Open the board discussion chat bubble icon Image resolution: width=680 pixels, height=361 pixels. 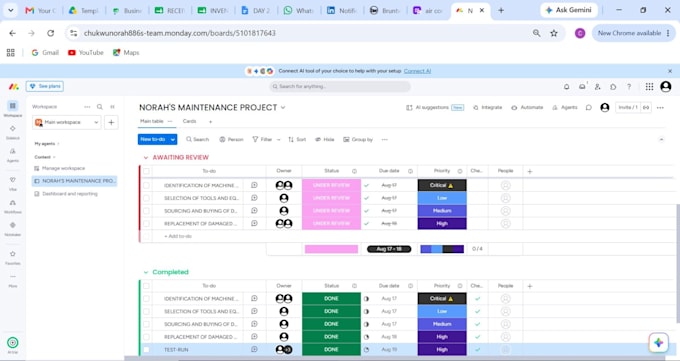[x=588, y=108]
